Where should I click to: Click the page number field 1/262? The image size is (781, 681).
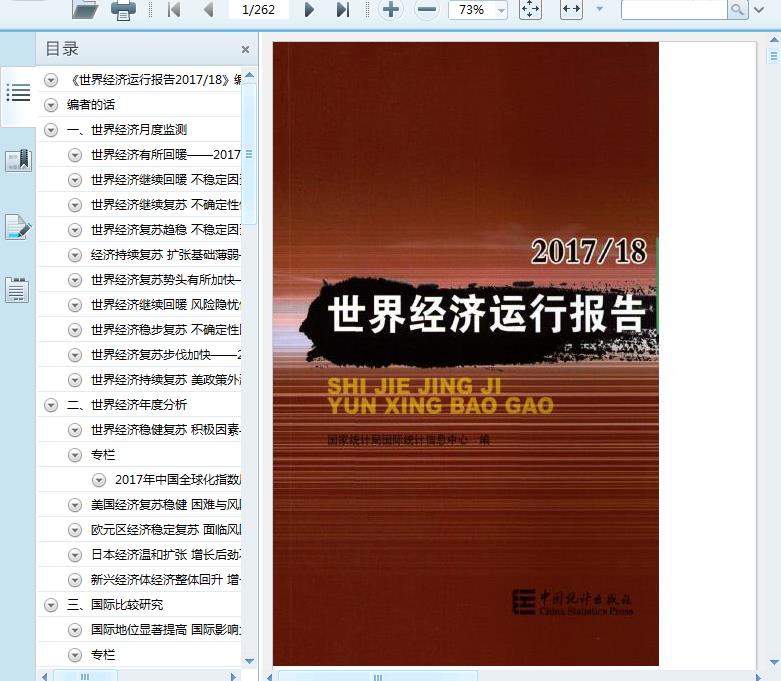[x=258, y=9]
